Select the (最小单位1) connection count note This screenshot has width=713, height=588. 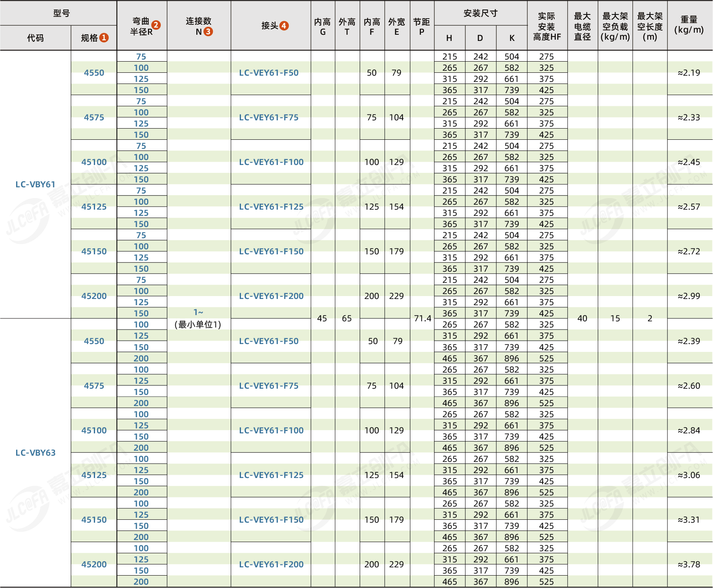click(x=198, y=325)
